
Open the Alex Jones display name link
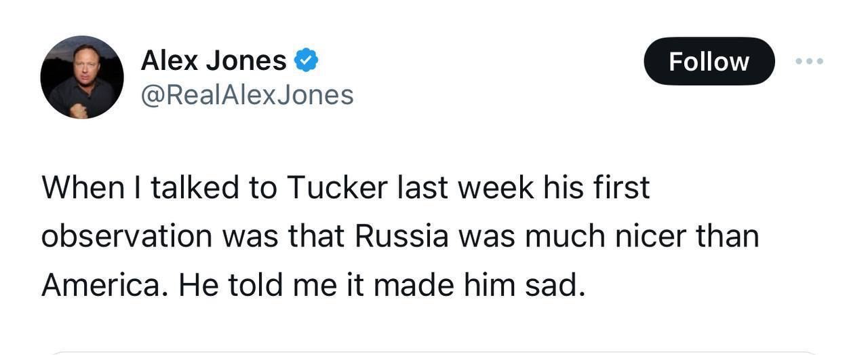click(x=213, y=61)
